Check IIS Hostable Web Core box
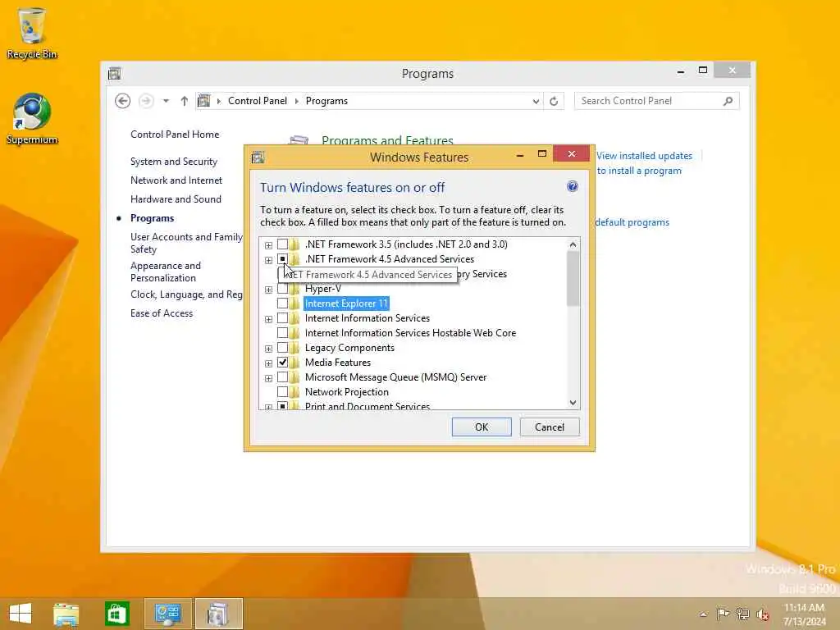This screenshot has width=840, height=630. pyautogui.click(x=282, y=333)
